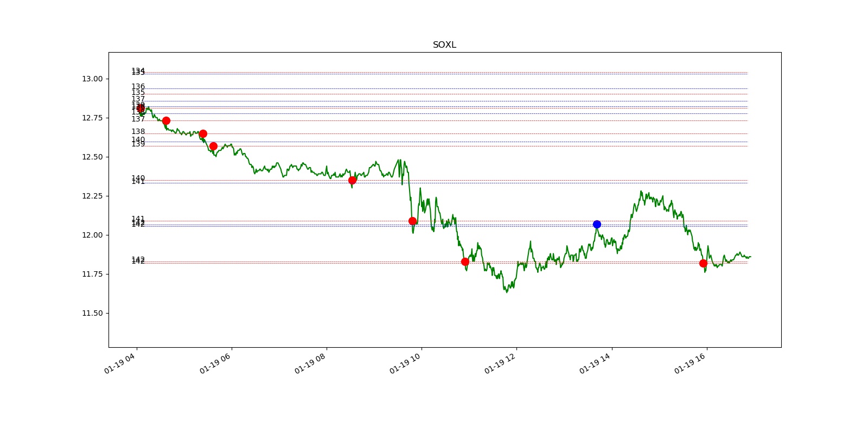The height and width of the screenshot is (434, 868).
Task: Click the red marker at 12.09 just before 10:00
Action: 412,221
